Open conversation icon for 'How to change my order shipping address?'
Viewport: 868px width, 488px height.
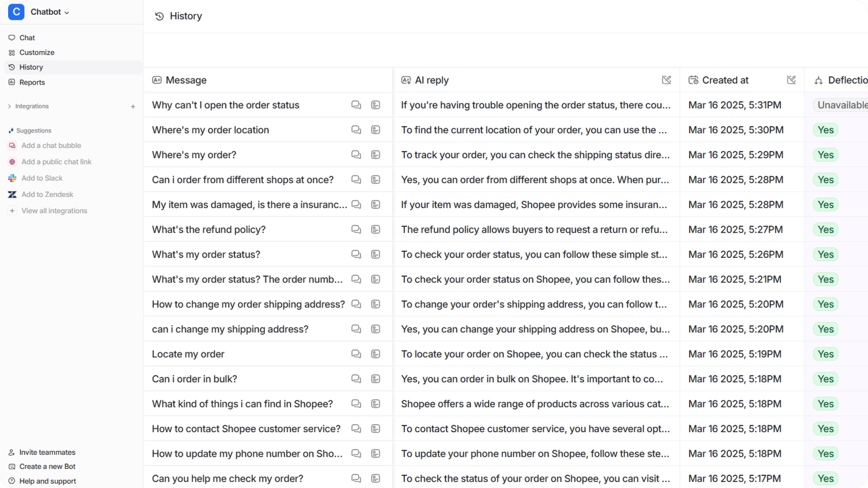(x=356, y=304)
